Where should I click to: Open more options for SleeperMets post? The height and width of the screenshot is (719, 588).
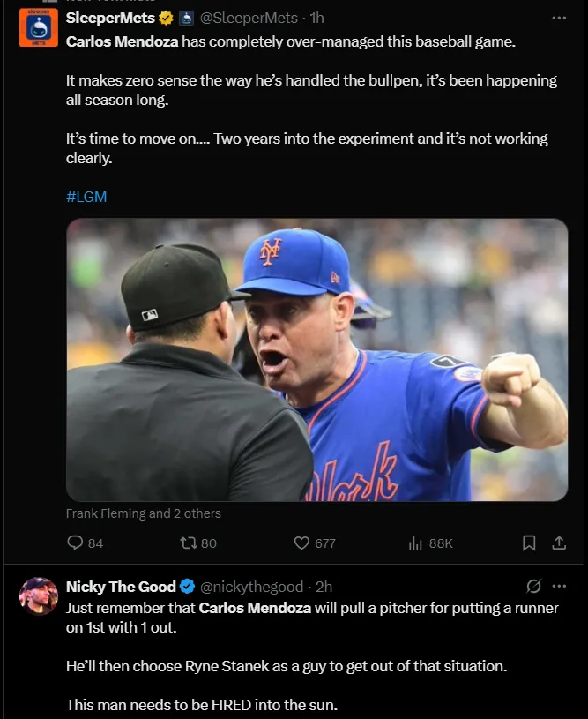[x=559, y=18]
